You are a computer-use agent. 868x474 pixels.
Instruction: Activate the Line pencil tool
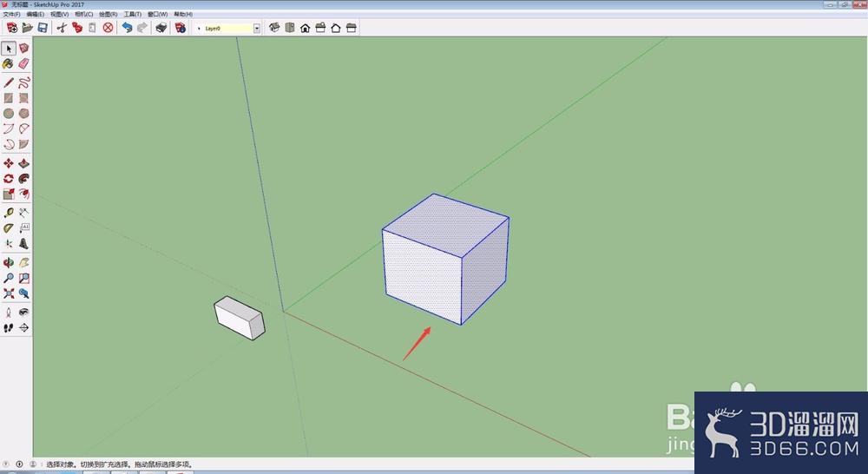(x=9, y=83)
